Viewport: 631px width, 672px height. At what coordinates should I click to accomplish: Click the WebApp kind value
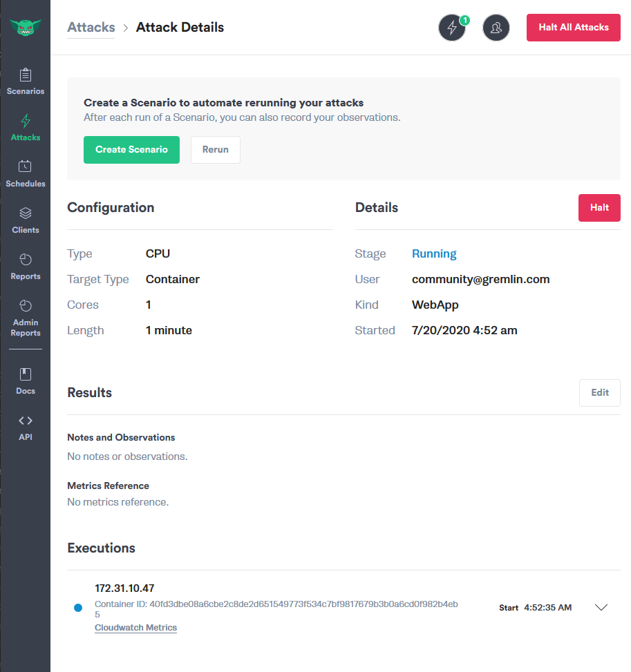[x=435, y=305]
